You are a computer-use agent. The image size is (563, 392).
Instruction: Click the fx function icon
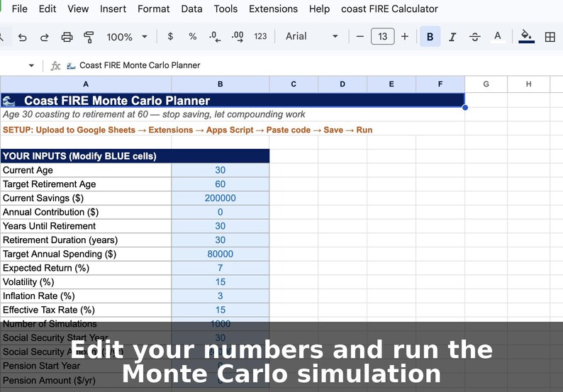[55, 65]
